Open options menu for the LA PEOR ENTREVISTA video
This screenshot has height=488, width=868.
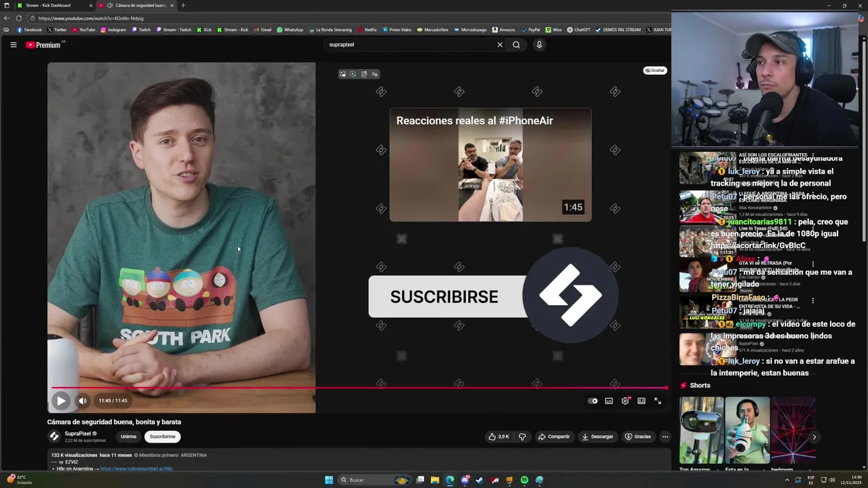813,300
